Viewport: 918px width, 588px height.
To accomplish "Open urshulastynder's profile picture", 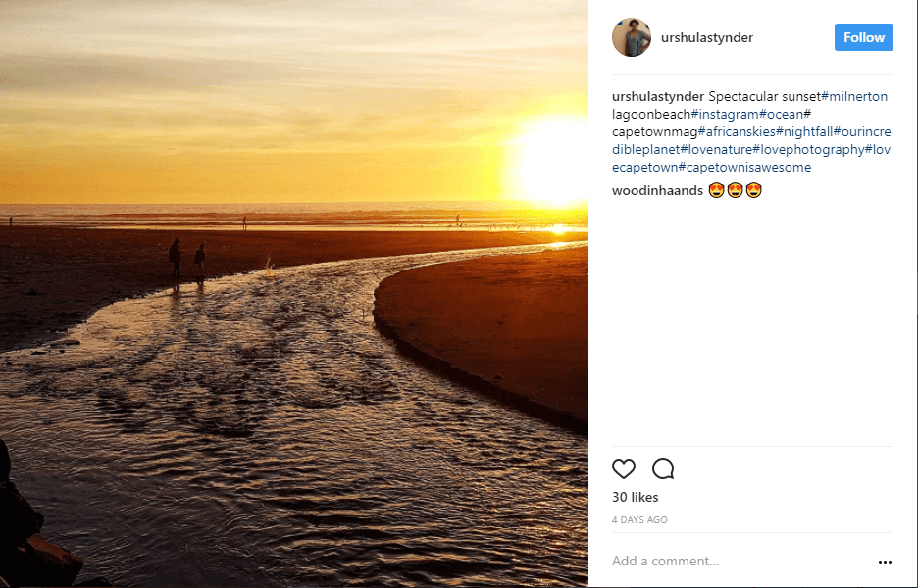I will pos(632,37).
